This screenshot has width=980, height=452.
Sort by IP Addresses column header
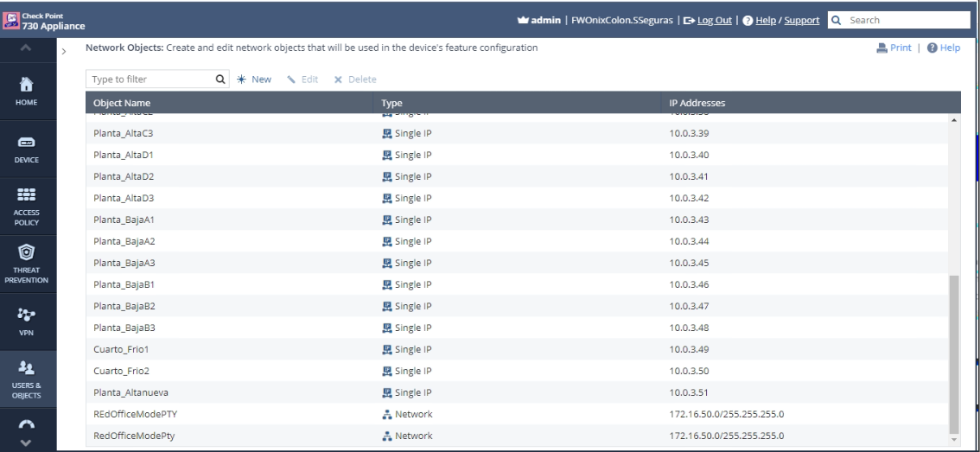coord(697,103)
